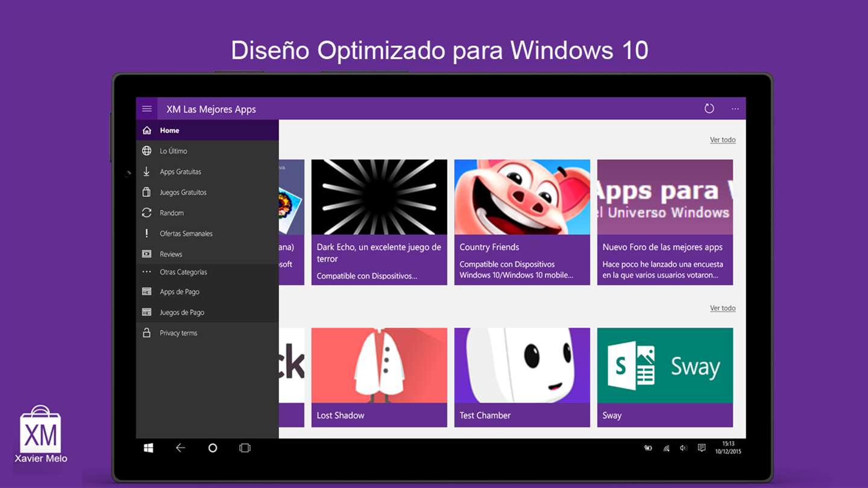Click 'Lost Shadow' label
Image resolution: width=868 pixels, height=488 pixels.
click(x=341, y=415)
